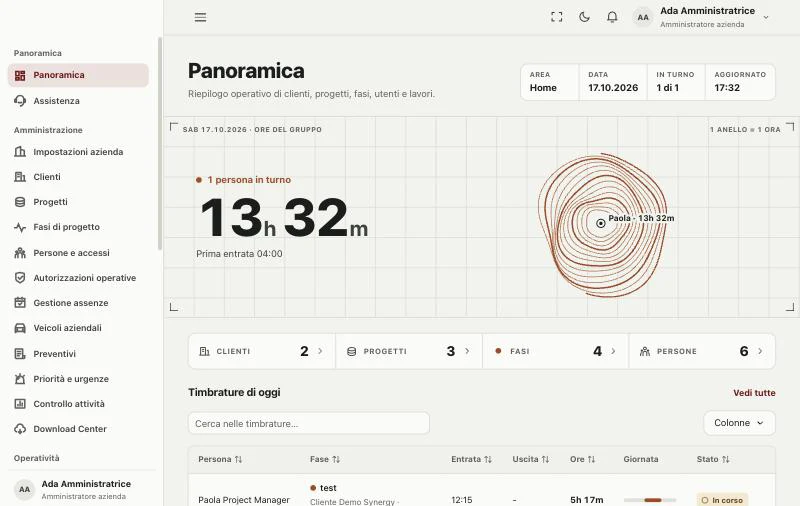Click the 12:15 entrata cell
The height and width of the screenshot is (506, 800).
point(462,500)
